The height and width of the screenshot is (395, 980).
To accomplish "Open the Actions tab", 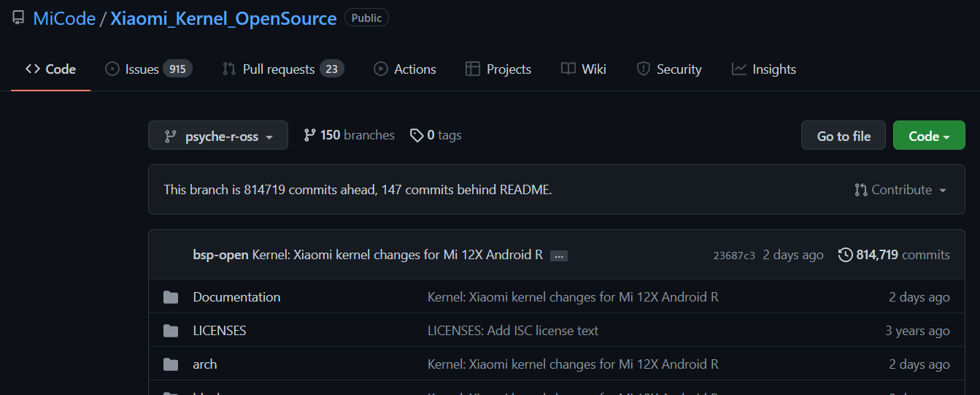I will [405, 69].
